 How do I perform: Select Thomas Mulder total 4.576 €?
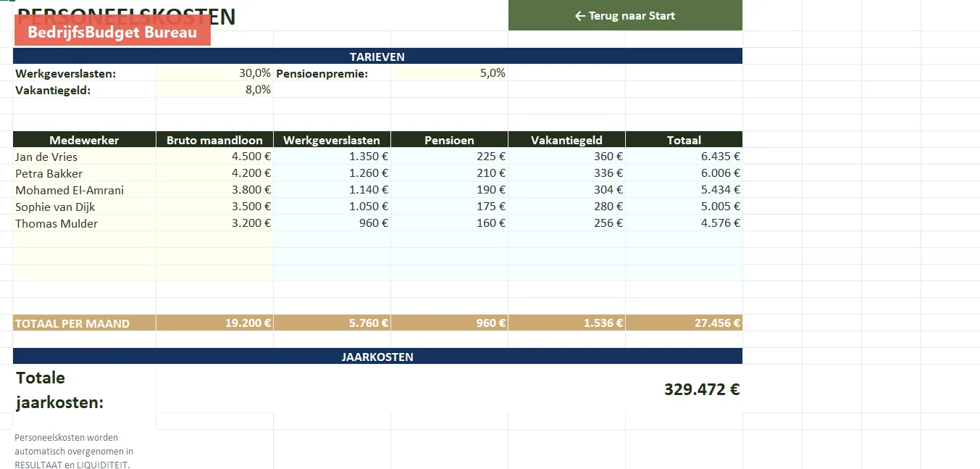pyautogui.click(x=684, y=223)
